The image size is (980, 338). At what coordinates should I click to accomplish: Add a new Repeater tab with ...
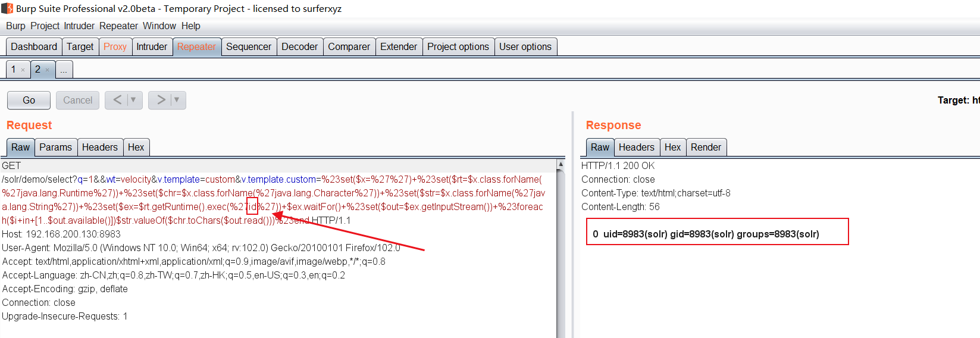click(x=64, y=70)
